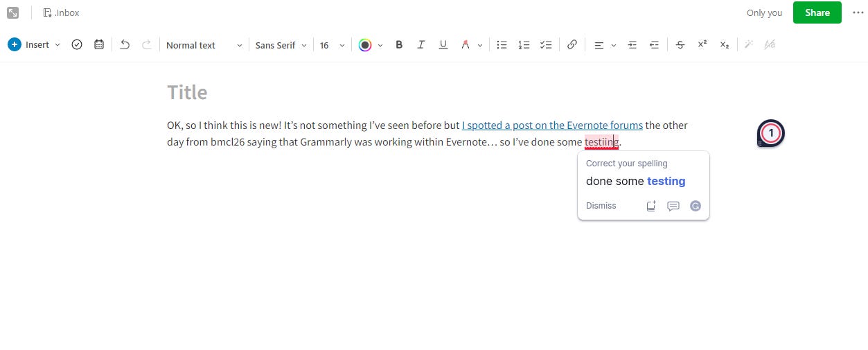Click the Only you sharing status
This screenshot has height=350, width=868.
click(x=765, y=12)
